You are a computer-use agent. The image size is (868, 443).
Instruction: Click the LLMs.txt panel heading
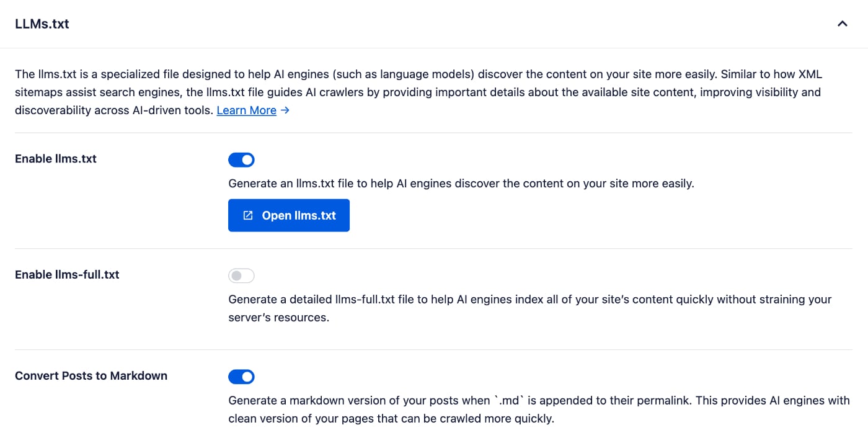(42, 24)
